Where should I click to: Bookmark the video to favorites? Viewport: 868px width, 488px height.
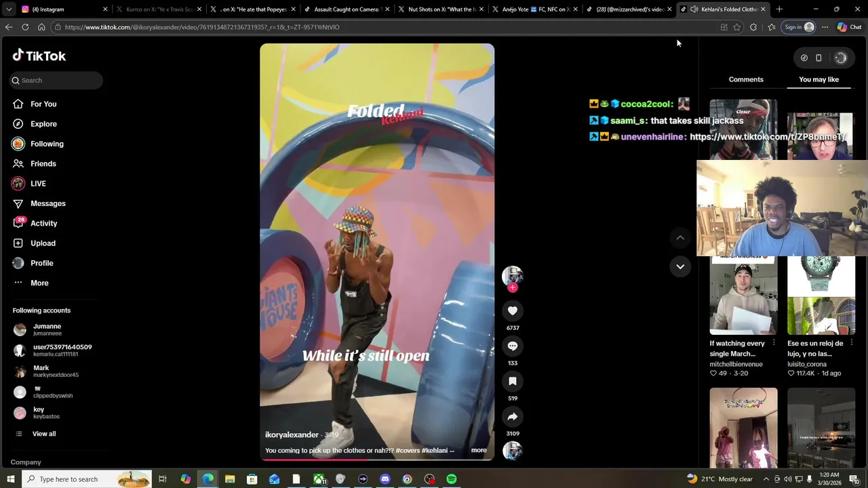513,381
